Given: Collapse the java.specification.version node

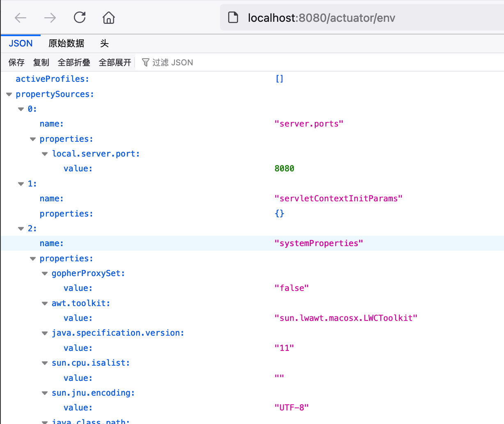Looking at the screenshot, I should [x=45, y=333].
